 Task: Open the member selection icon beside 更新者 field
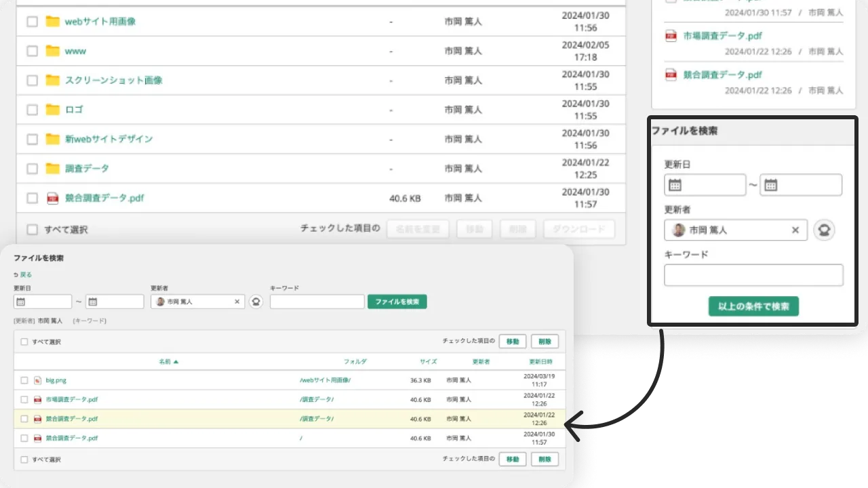tap(824, 230)
